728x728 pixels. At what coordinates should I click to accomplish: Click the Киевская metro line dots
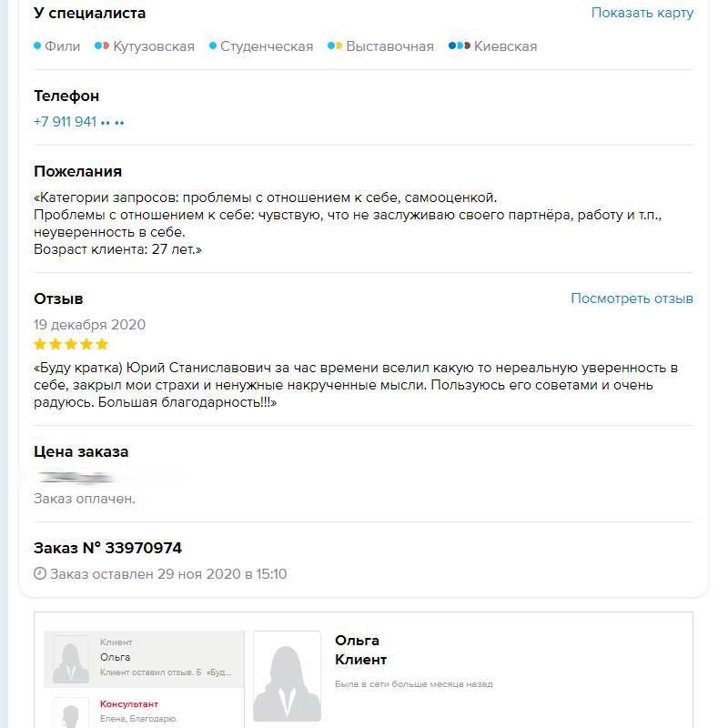click(x=460, y=46)
